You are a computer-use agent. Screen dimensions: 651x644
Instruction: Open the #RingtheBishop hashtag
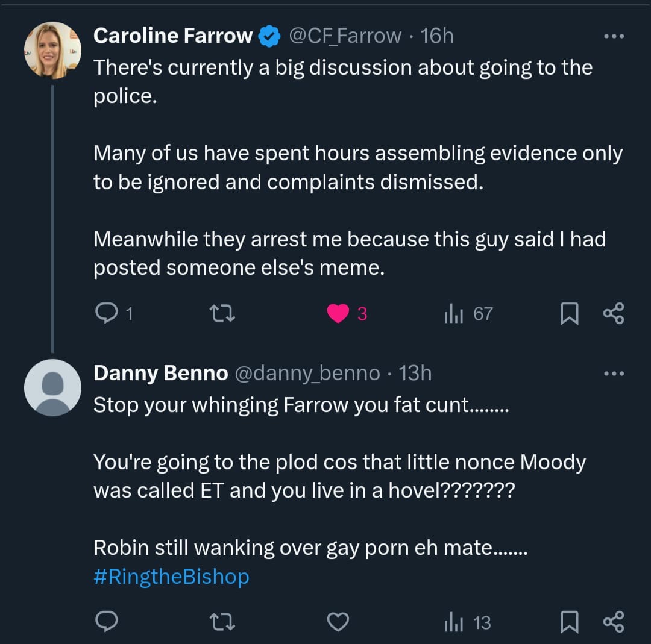pyautogui.click(x=171, y=577)
